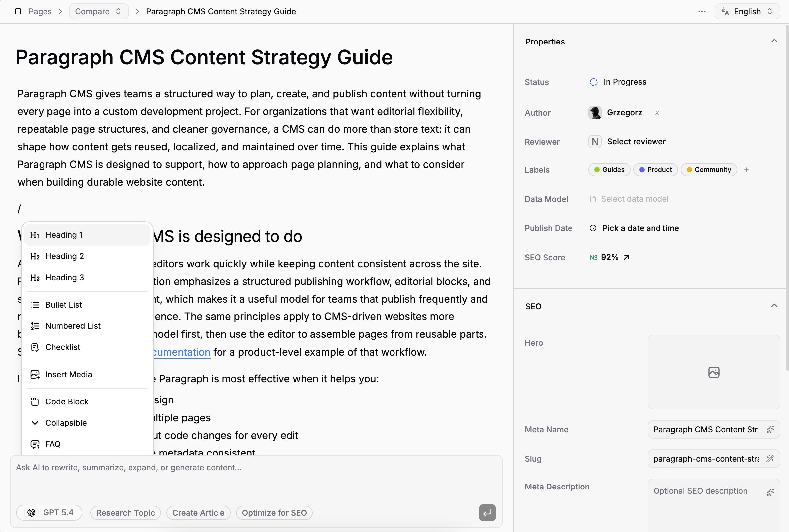Click the Code Block icon
Screen dimensions: 789x532
point(35,402)
